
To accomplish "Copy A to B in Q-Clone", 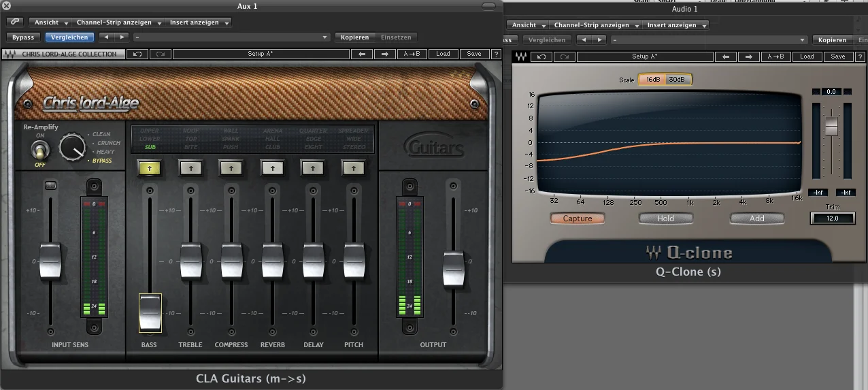I will tap(775, 56).
